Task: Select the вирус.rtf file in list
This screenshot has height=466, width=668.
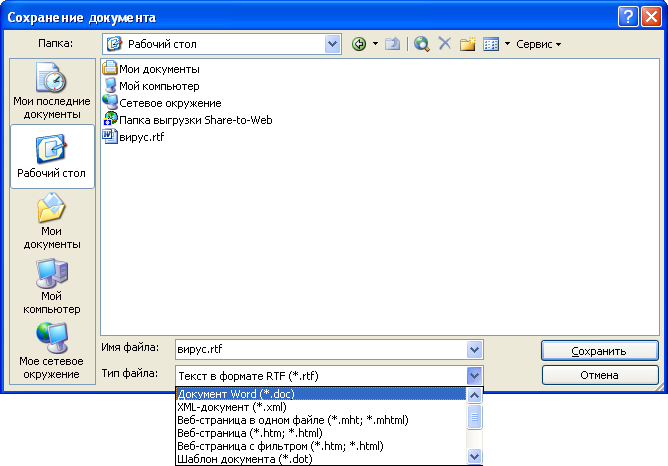Action: [x=133, y=137]
